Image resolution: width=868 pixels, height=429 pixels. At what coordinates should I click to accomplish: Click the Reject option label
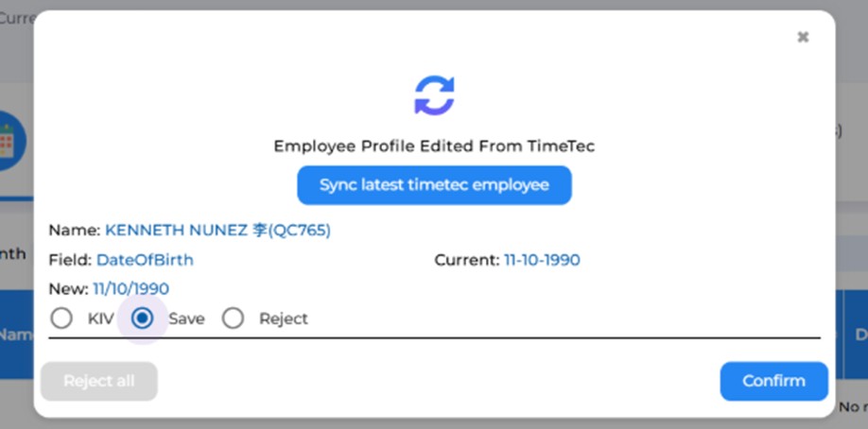284,318
